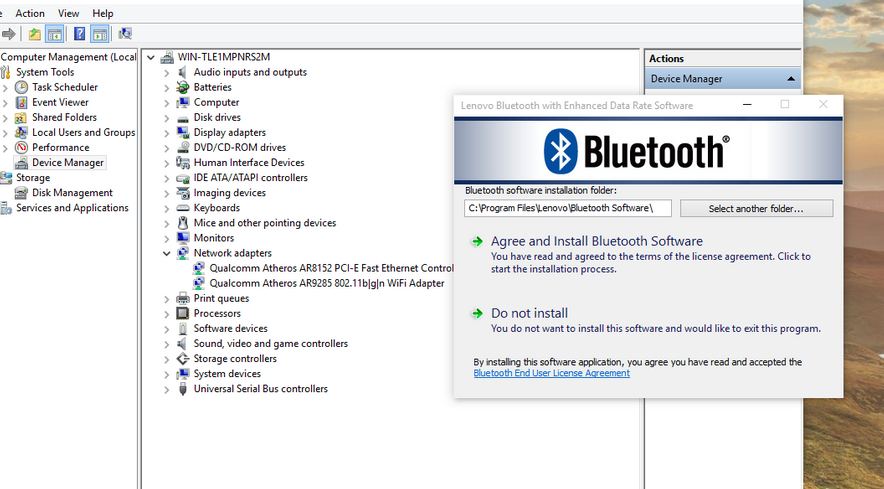Click the DVD/CD-ROM drives icon

(x=183, y=148)
